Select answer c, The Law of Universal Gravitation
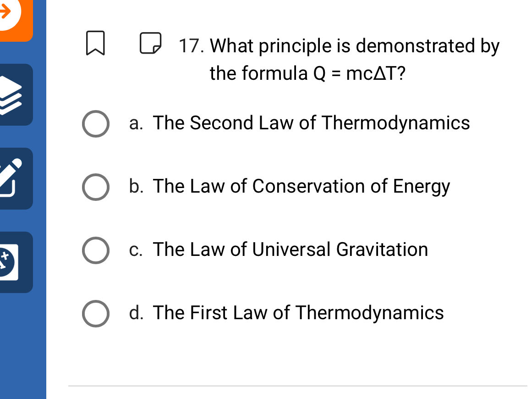The height and width of the screenshot is (399, 532). pyautogui.click(x=96, y=250)
